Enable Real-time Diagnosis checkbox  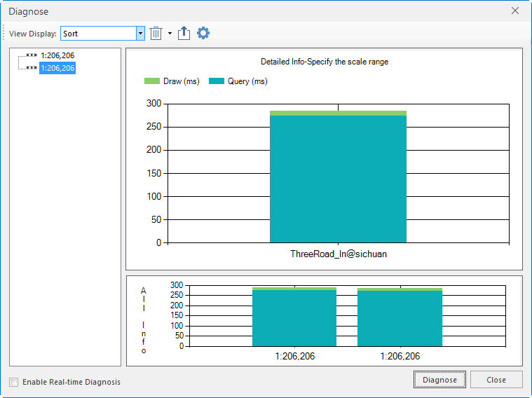pos(14,382)
